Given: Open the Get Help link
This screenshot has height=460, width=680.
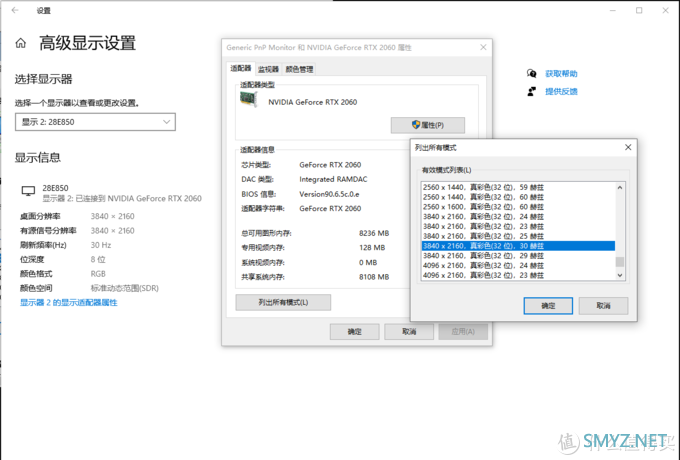Looking at the screenshot, I should click(561, 74).
